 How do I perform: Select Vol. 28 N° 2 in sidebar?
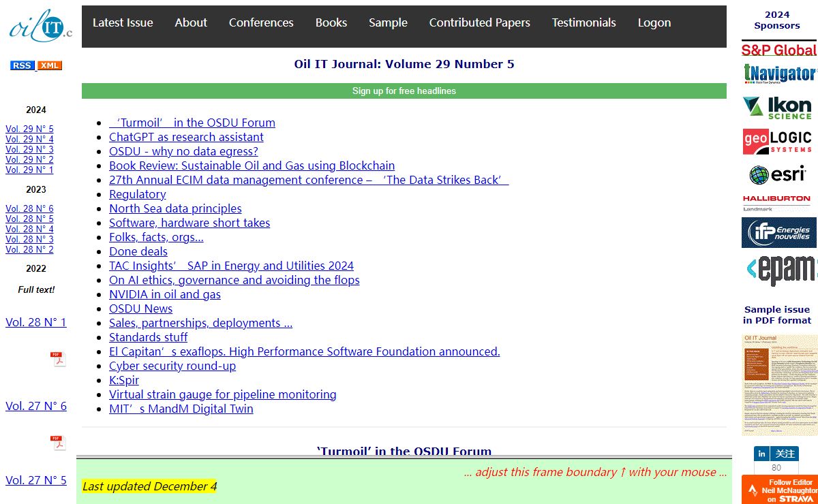pos(29,249)
